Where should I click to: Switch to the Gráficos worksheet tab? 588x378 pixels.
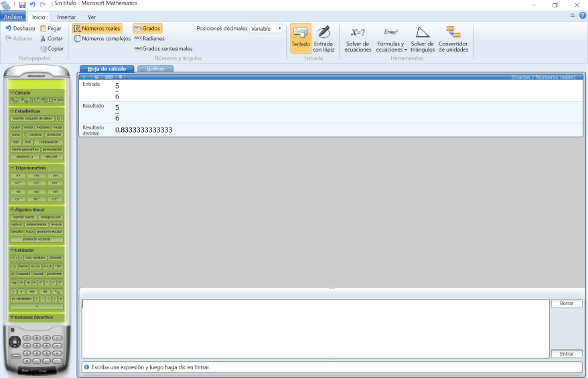[155, 69]
